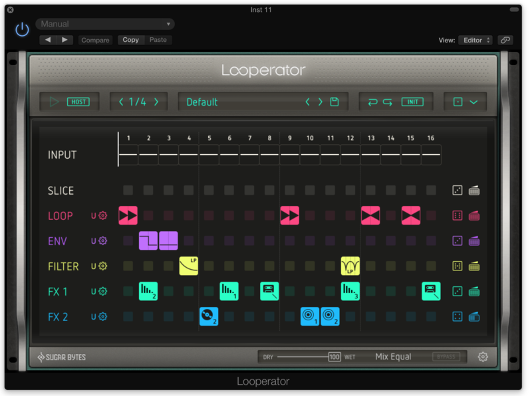
Task: Open the Mix Equal mode selector
Action: (393, 357)
